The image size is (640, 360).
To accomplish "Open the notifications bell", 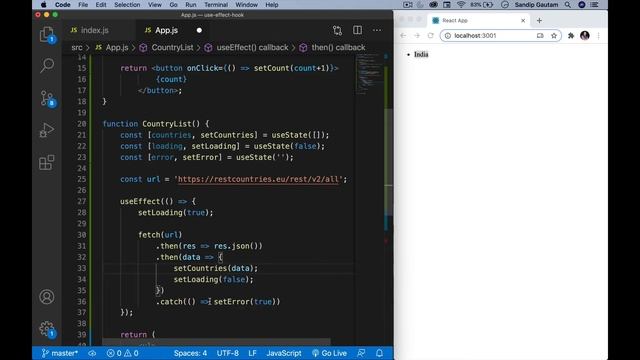I will pos(380,353).
